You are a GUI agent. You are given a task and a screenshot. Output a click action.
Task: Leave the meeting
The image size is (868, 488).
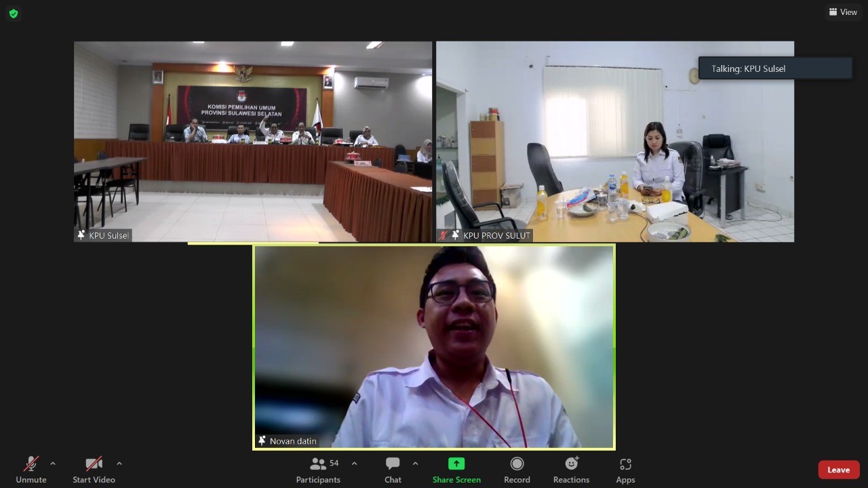(838, 470)
